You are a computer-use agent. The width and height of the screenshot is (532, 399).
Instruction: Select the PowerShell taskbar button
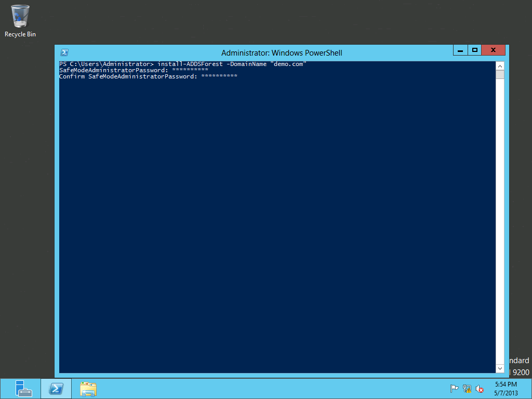tap(56, 389)
